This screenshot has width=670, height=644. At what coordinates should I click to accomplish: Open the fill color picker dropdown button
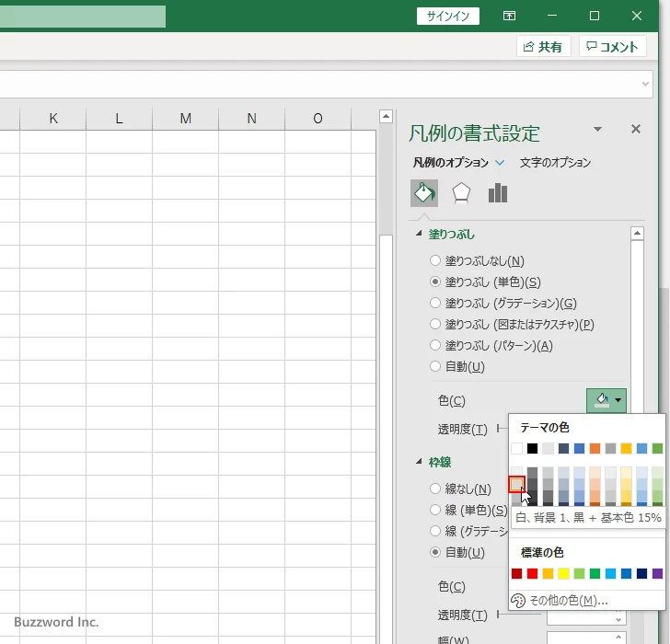pos(606,400)
